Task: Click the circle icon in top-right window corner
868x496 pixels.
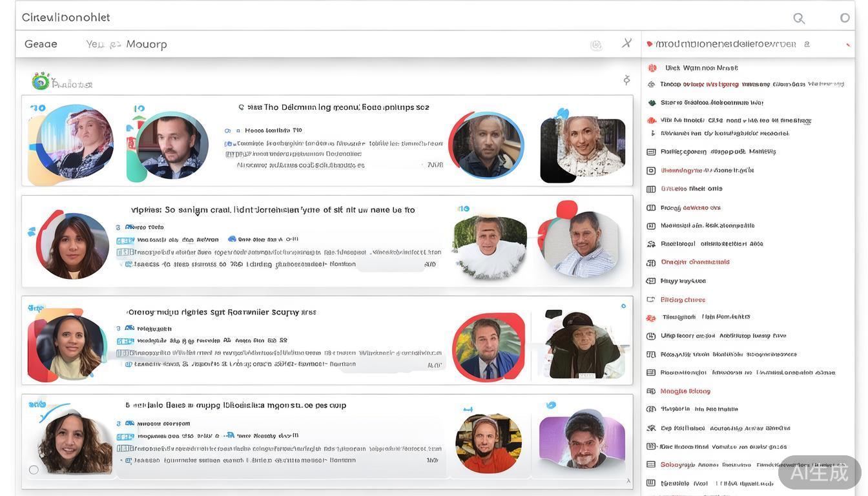Action: [845, 18]
